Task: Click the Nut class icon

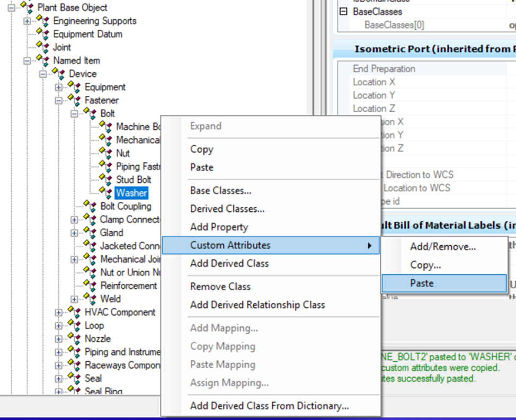Action: coord(105,153)
